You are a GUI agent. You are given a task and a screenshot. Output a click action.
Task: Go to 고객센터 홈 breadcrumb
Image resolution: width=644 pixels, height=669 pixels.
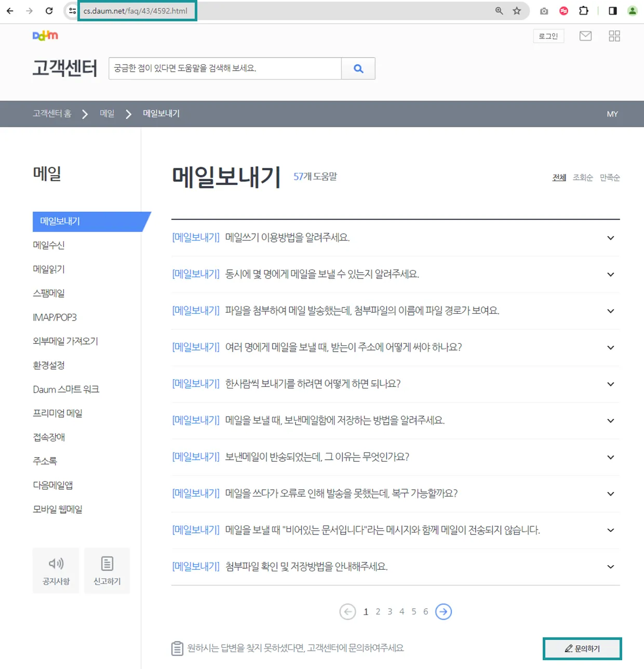tap(52, 114)
